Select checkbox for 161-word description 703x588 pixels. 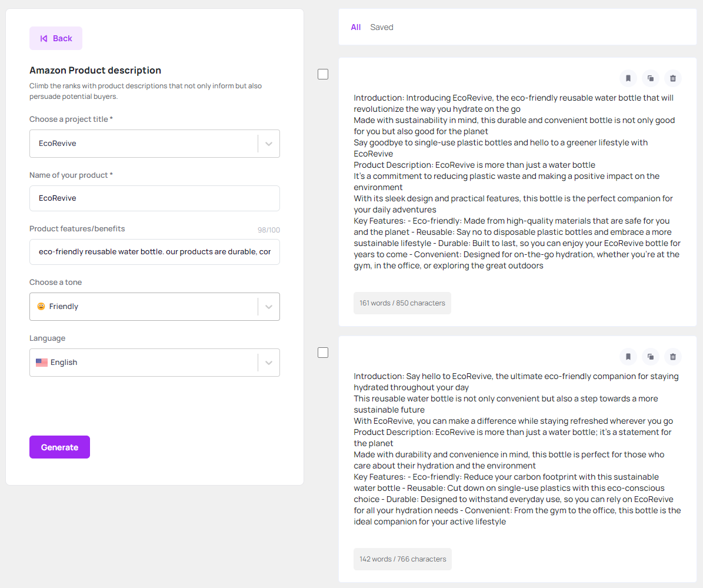[323, 74]
